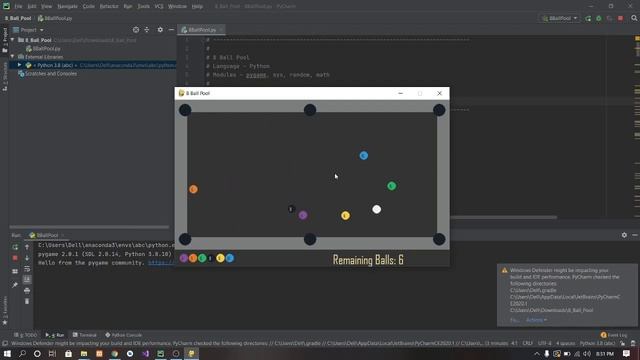
Task: Click the down arrow in the Run console
Action: click(27, 258)
